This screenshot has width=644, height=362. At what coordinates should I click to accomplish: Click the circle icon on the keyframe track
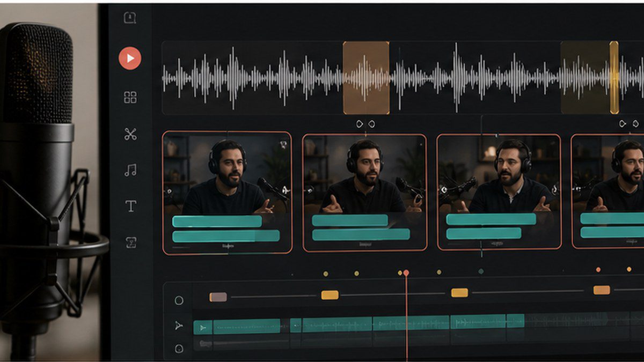(x=179, y=301)
